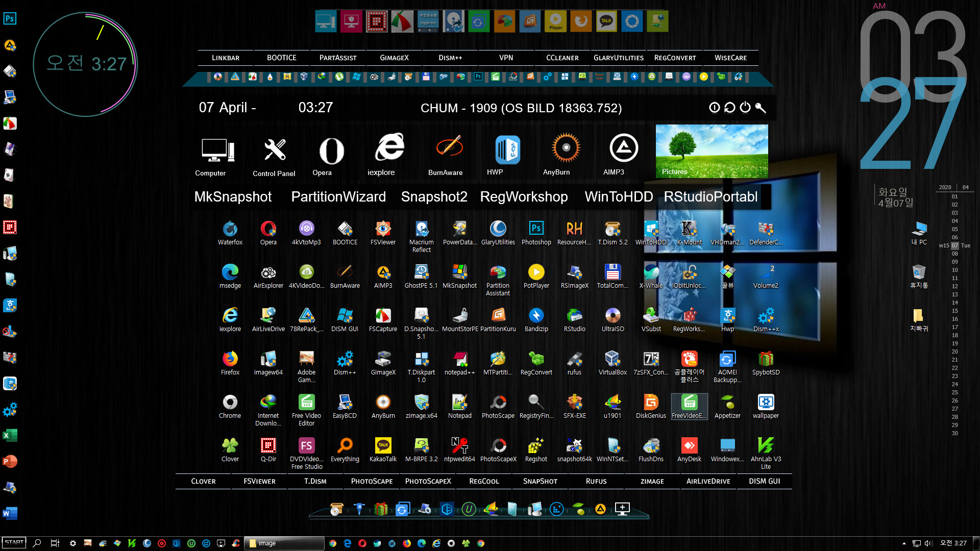This screenshot has width=980, height=551.
Task: Open the Pictures thumbnail
Action: tap(712, 151)
